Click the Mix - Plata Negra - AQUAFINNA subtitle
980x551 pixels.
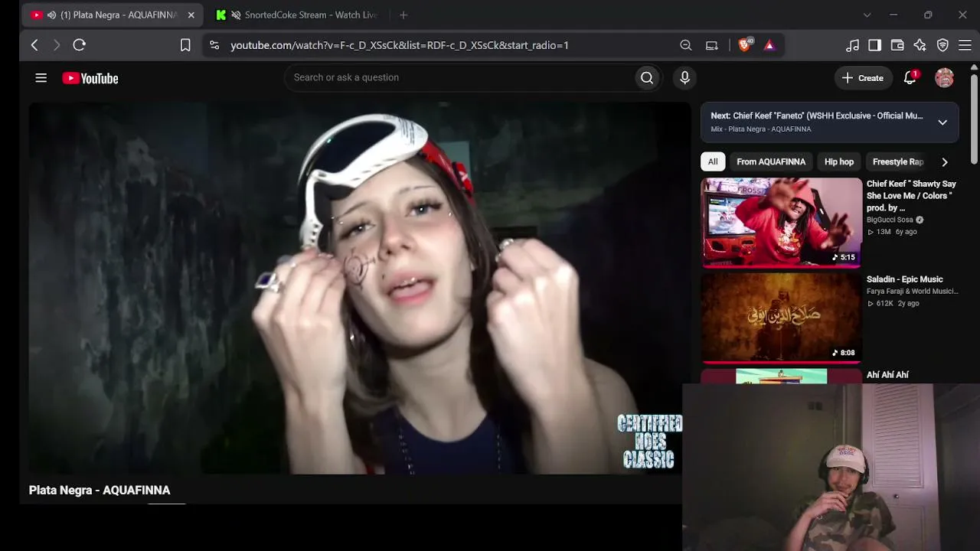tap(761, 129)
